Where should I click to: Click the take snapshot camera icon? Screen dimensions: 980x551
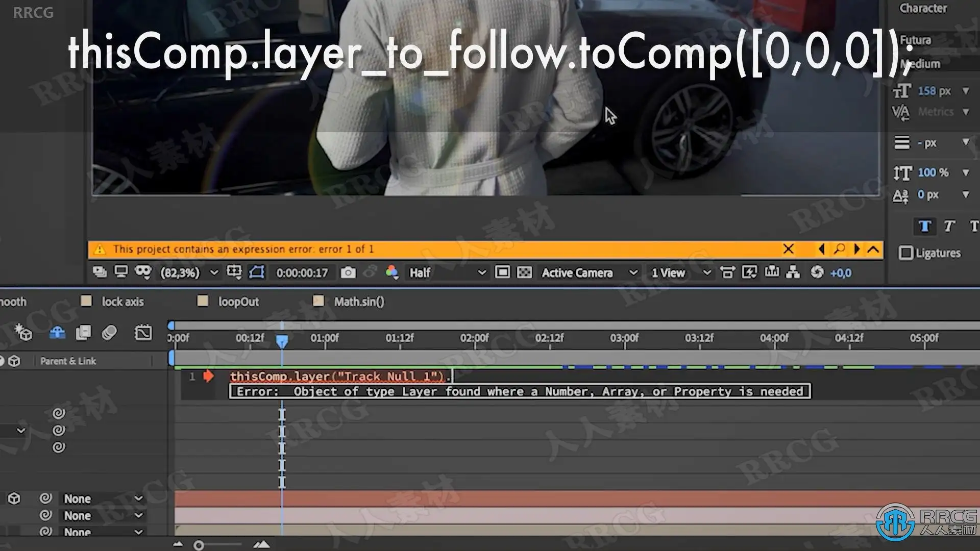click(x=348, y=273)
